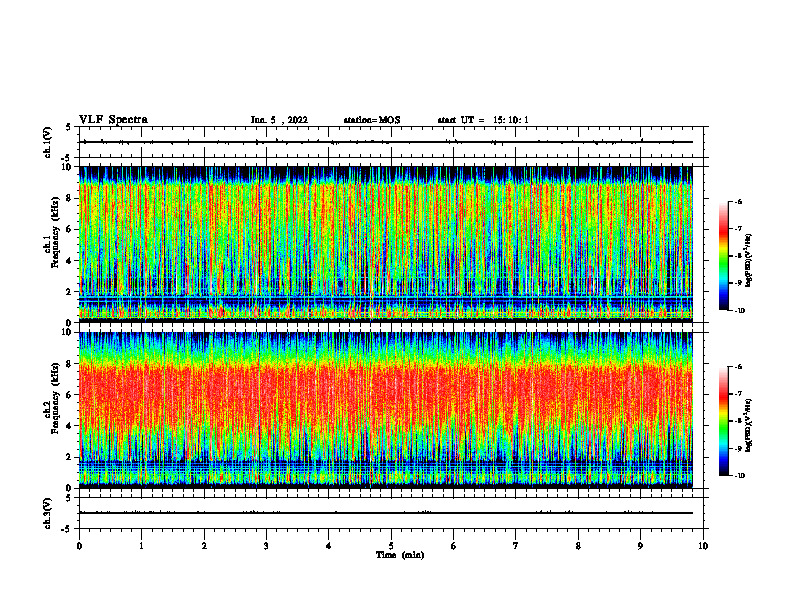Viewport: 792px width, 612px height.
Task: Select the "start UT = 15:10:1" text
Action: 483,120
